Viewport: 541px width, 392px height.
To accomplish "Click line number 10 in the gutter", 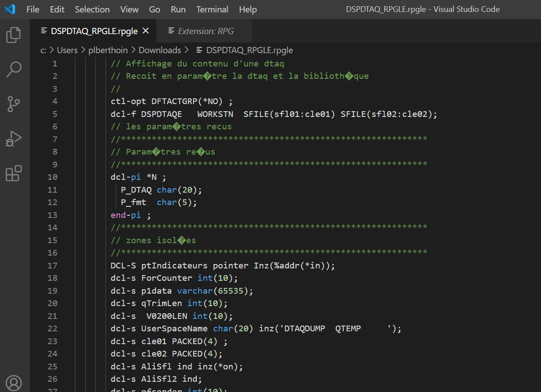I will (x=52, y=177).
